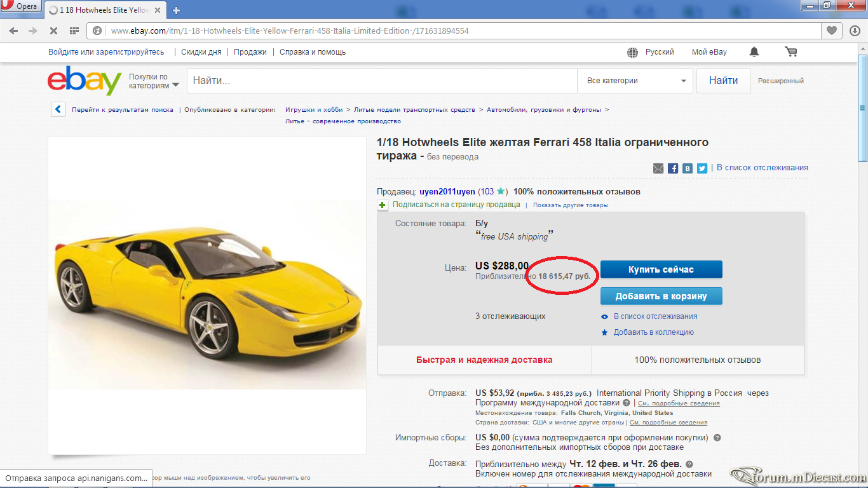868x488 pixels.
Task: Click help icon after Программу международной доставки
Action: coord(627,403)
